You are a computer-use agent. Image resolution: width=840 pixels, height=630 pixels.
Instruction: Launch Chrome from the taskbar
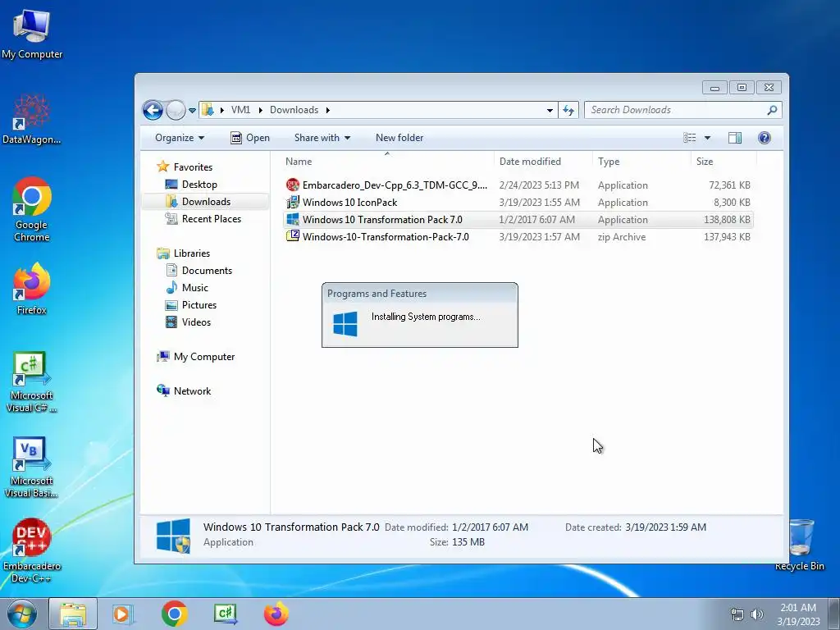(x=175, y=614)
